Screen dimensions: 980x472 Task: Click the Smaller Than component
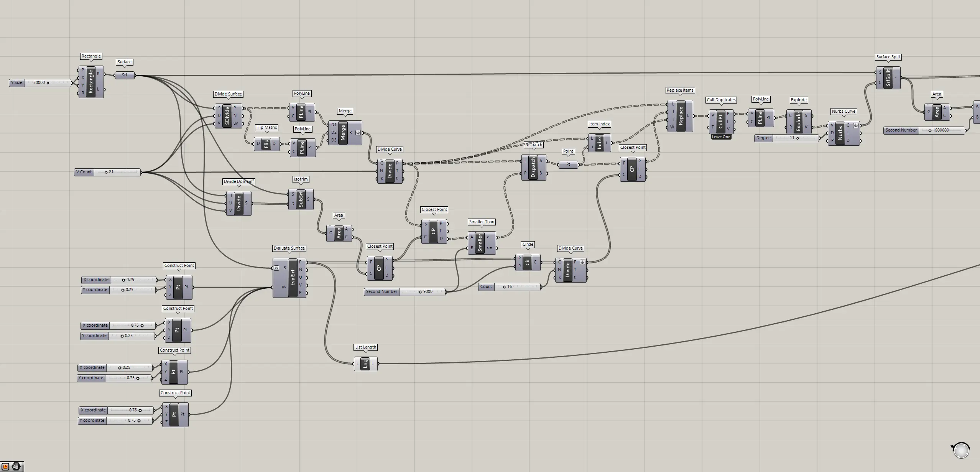[480, 243]
